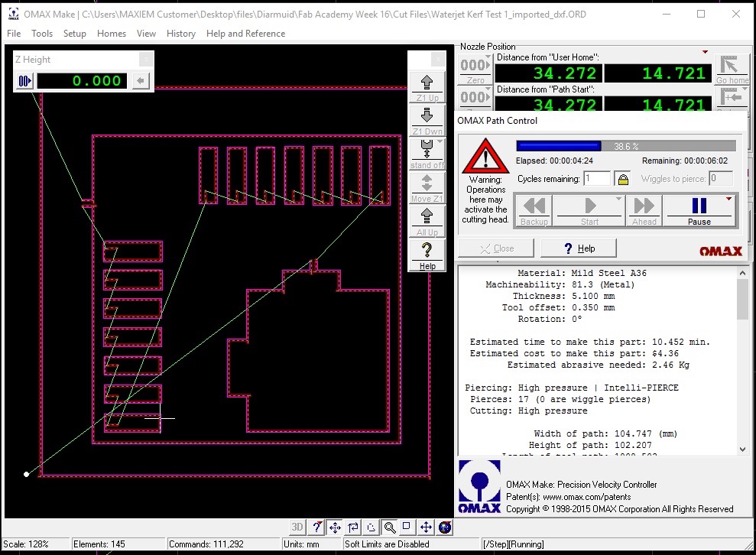Click the OMAX Make title bar icon
Screen dimensions: 756x555
click(14, 14)
